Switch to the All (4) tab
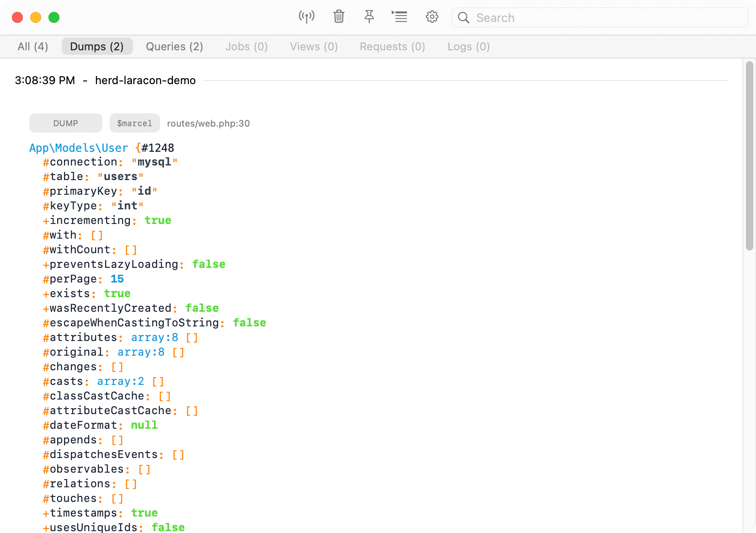 (x=33, y=47)
